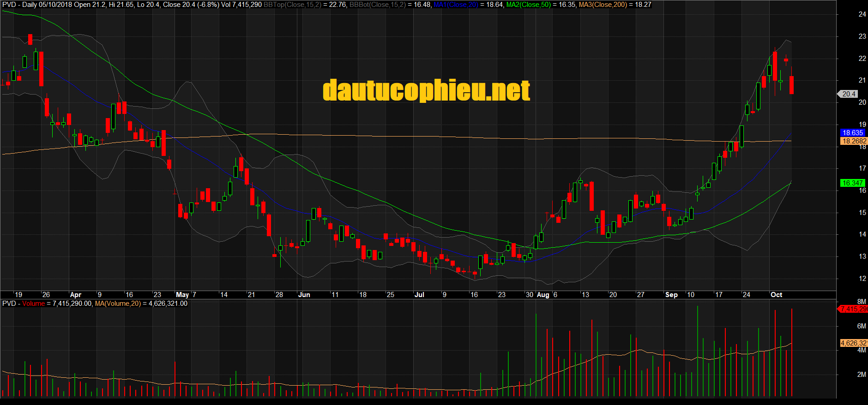The width and height of the screenshot is (868, 405).
Task: Click the red 7,415,29 volume tag
Action: point(853,309)
